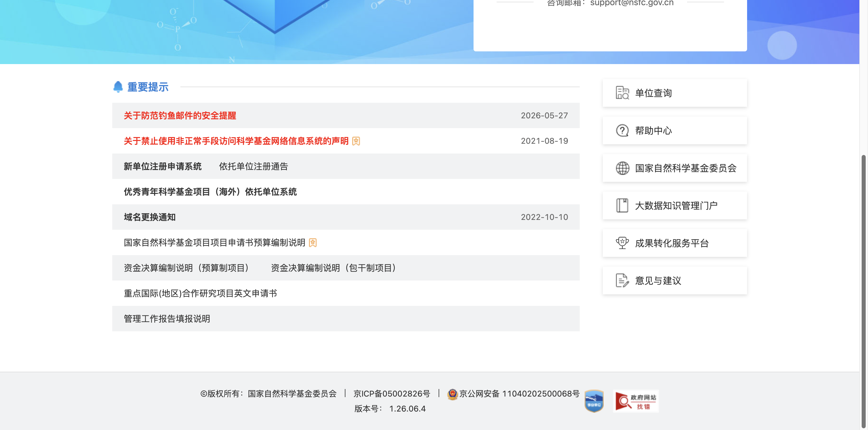Image resolution: width=868 pixels, height=430 pixels.
Task: Click the page vertical scrollbar thumb
Action: [864, 291]
